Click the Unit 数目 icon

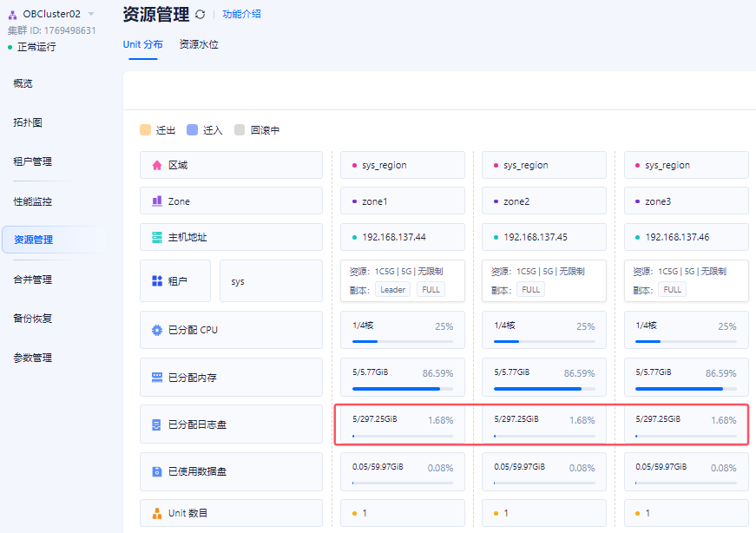pyautogui.click(x=157, y=513)
